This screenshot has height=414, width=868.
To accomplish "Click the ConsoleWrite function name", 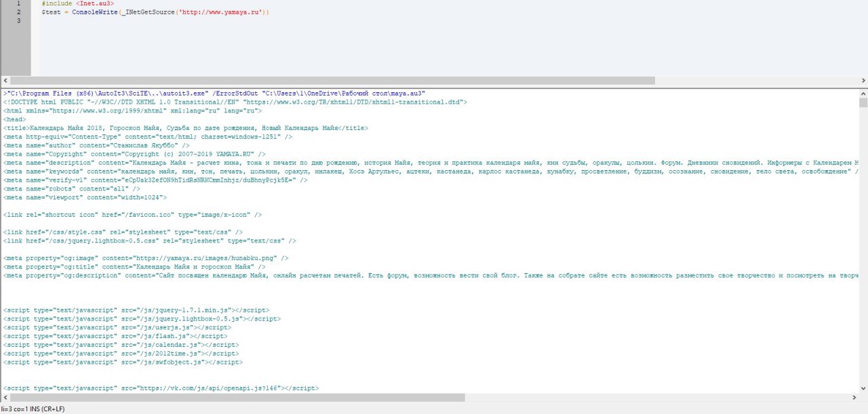I will tap(95, 13).
